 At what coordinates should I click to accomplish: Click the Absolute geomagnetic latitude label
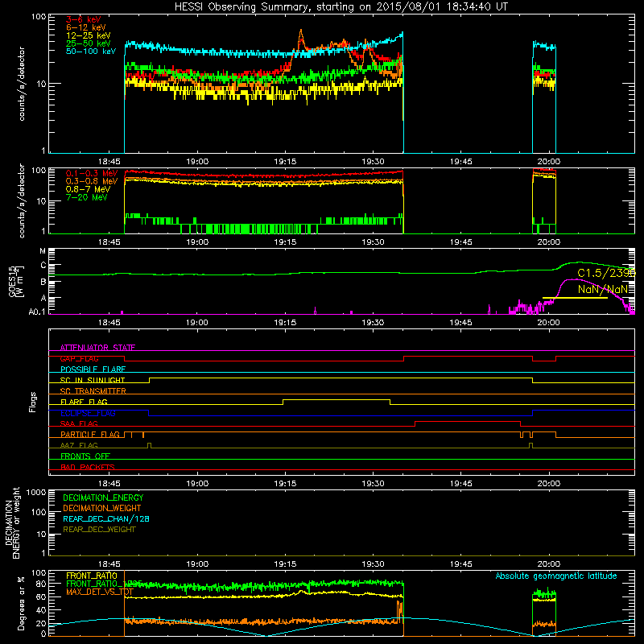click(x=556, y=576)
